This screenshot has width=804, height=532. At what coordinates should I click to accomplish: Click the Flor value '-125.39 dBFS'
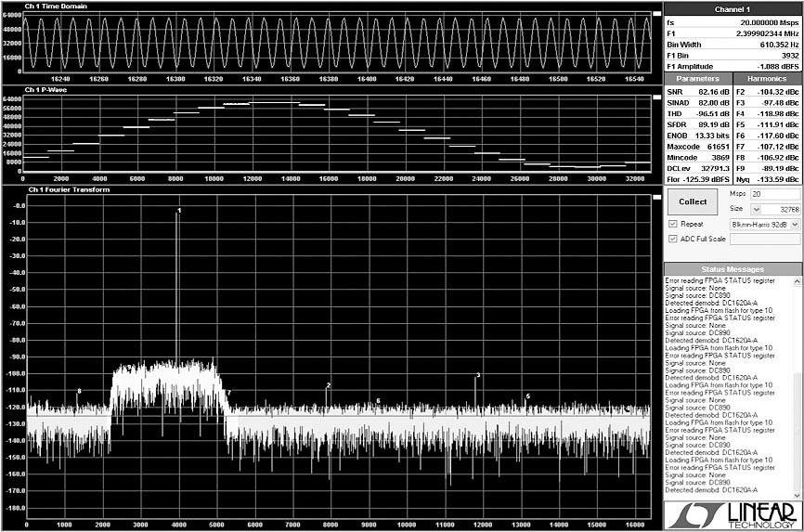coord(707,179)
